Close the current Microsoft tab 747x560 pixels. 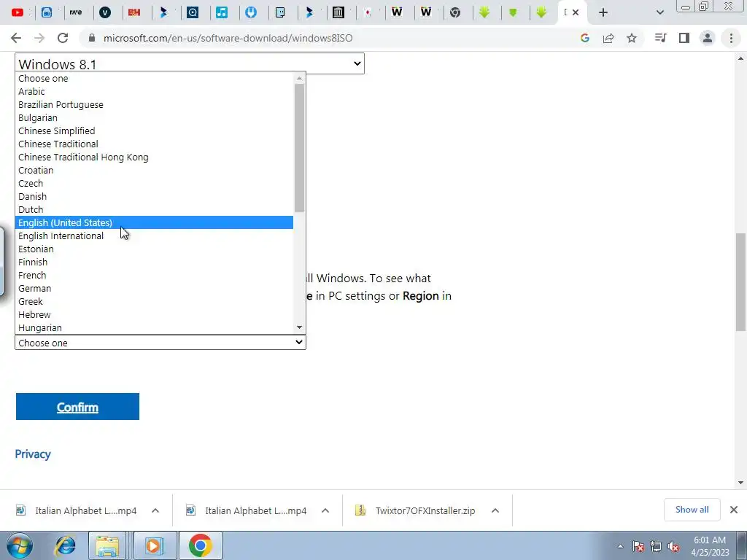[x=576, y=12]
